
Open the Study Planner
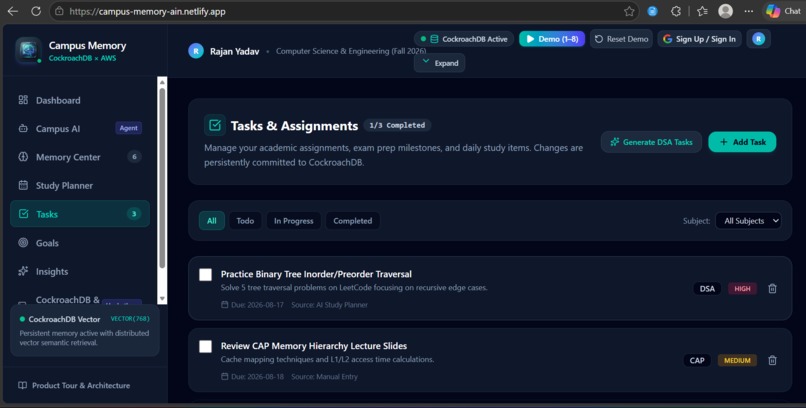tap(80, 186)
